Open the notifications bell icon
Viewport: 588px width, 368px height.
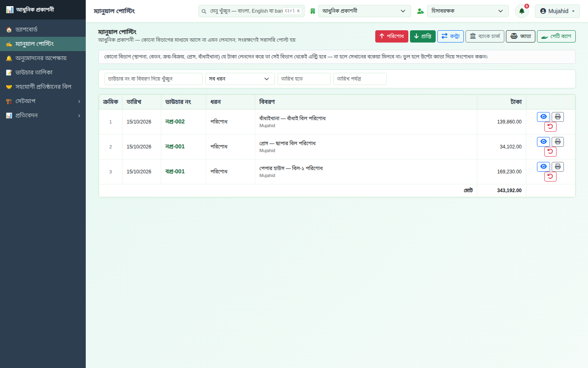coord(521,11)
